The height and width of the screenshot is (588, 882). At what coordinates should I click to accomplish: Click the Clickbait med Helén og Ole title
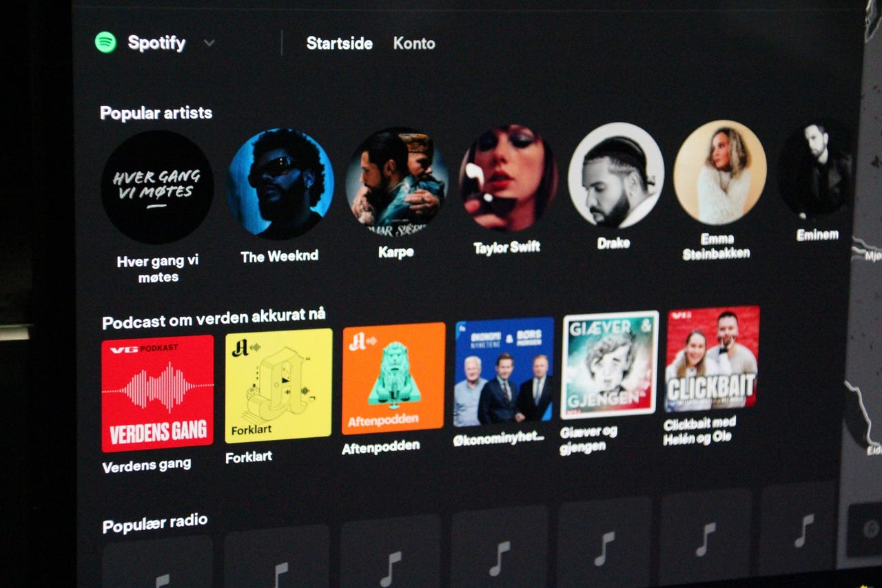coord(699,430)
